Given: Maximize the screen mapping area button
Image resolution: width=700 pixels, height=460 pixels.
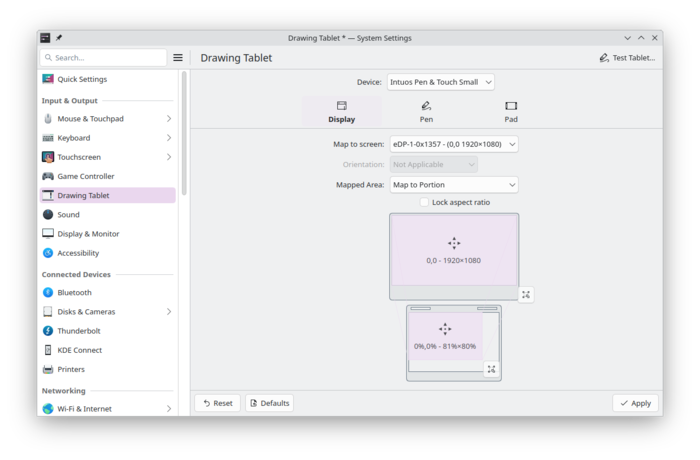Looking at the screenshot, I should tap(526, 294).
